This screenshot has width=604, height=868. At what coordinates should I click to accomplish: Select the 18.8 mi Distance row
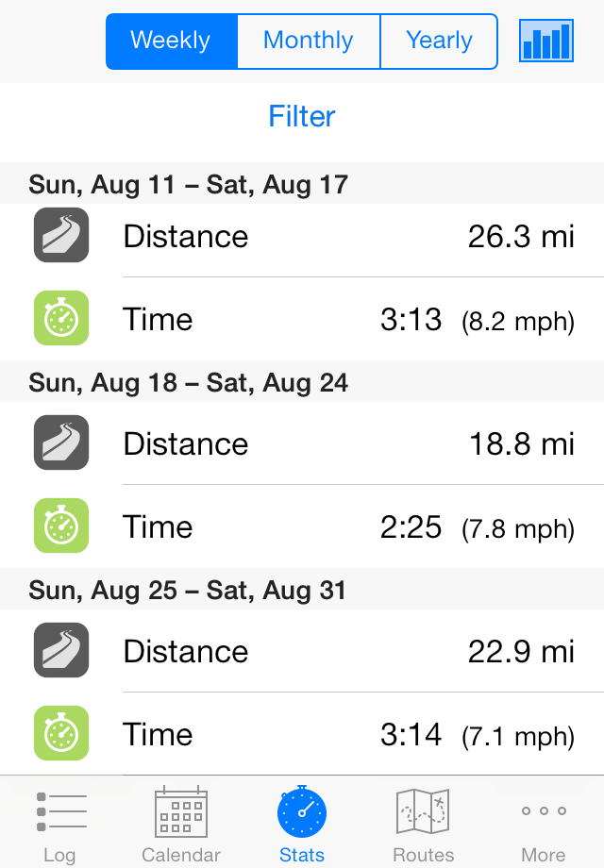(302, 444)
